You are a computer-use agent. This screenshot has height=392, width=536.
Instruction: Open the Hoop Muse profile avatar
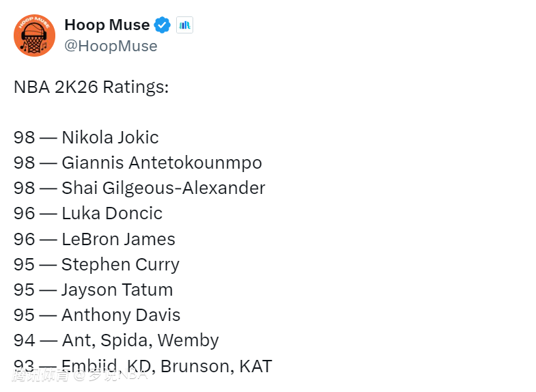click(34, 35)
